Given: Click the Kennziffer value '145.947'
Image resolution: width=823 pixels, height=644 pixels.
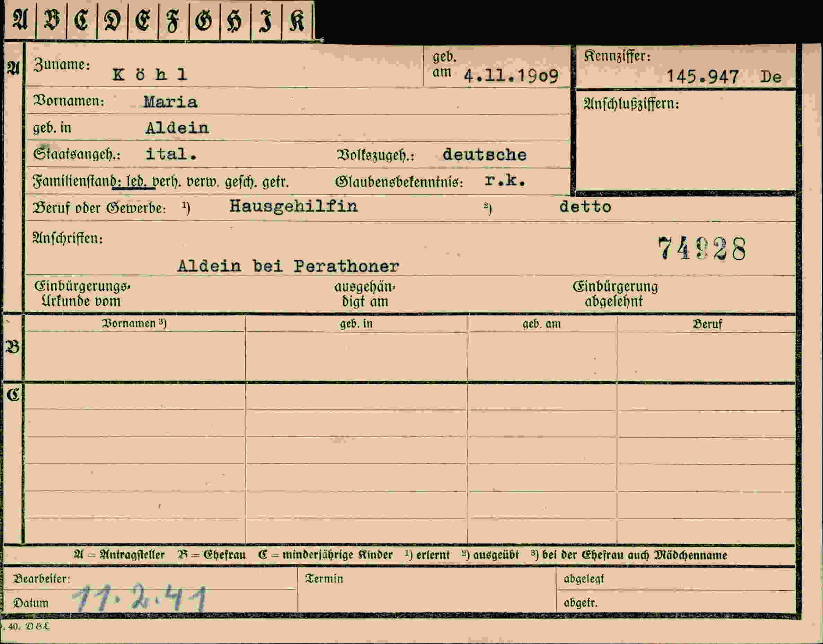Looking at the screenshot, I should [x=702, y=77].
